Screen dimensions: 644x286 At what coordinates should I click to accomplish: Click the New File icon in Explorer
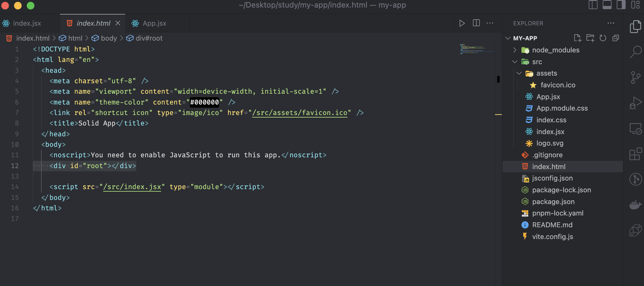[x=577, y=38]
